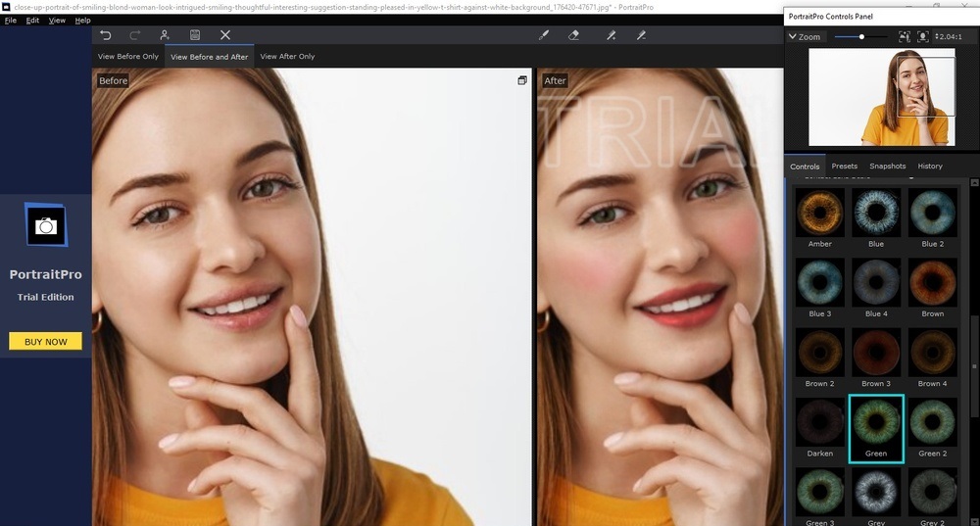Open the File menu
The image size is (980, 526).
[11, 20]
